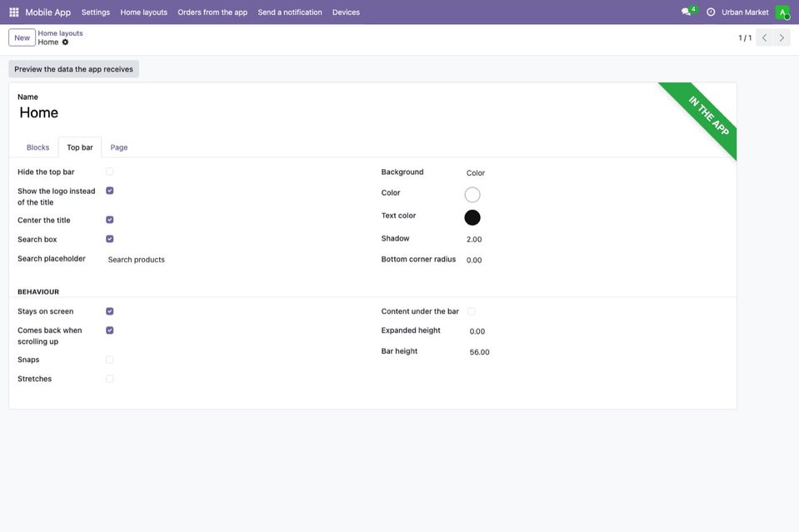799x532 pixels.
Task: Uncheck Stays on screen
Action: click(x=109, y=311)
